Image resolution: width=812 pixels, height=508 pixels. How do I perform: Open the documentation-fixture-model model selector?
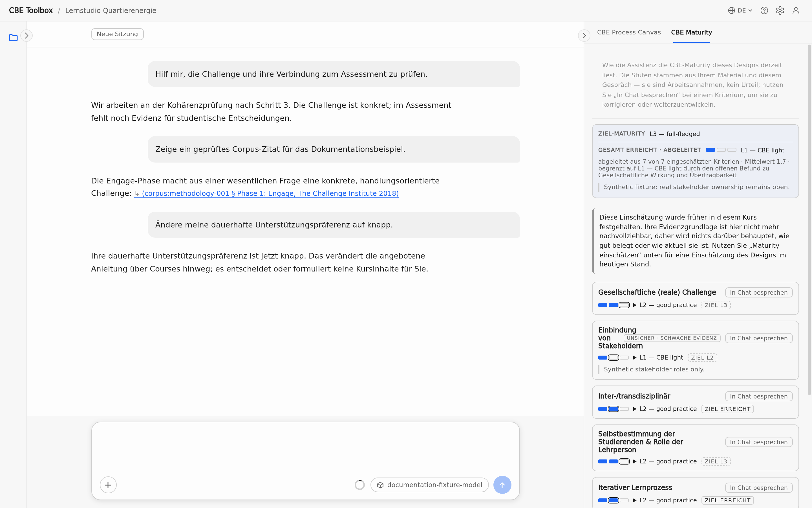429,485
